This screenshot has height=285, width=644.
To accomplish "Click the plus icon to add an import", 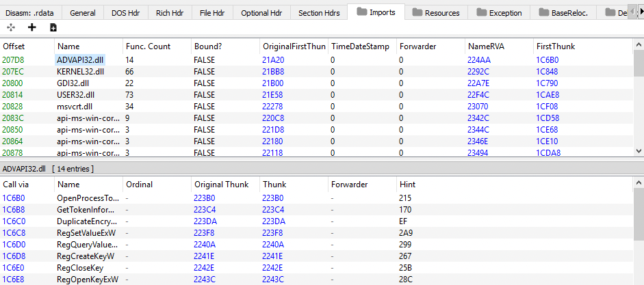I will click(31, 27).
